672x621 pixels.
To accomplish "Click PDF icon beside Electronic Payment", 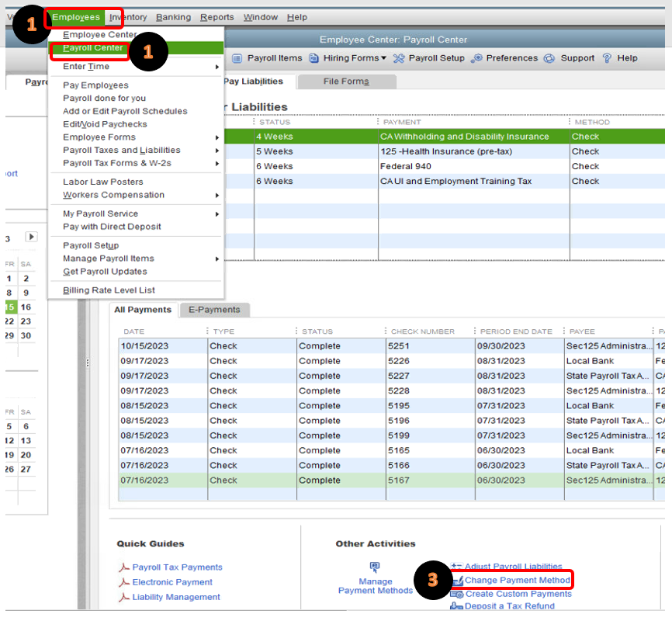I will pyautogui.click(x=124, y=582).
